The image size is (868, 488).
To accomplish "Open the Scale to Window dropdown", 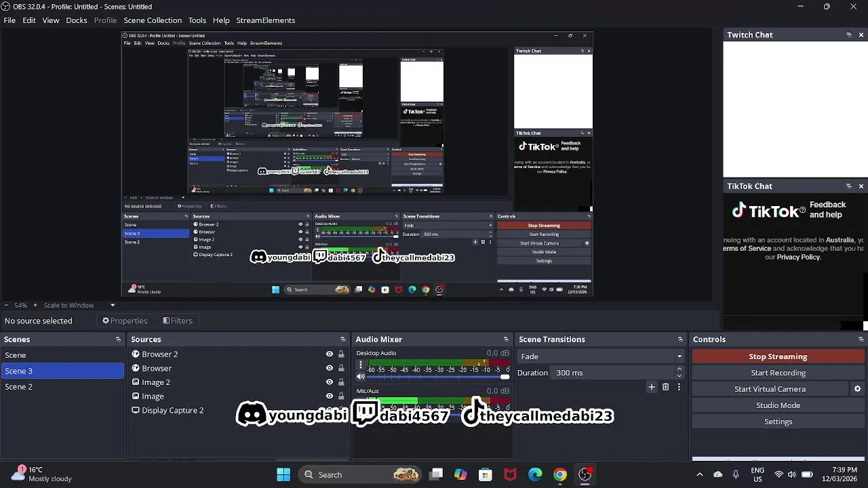I will 79,305.
